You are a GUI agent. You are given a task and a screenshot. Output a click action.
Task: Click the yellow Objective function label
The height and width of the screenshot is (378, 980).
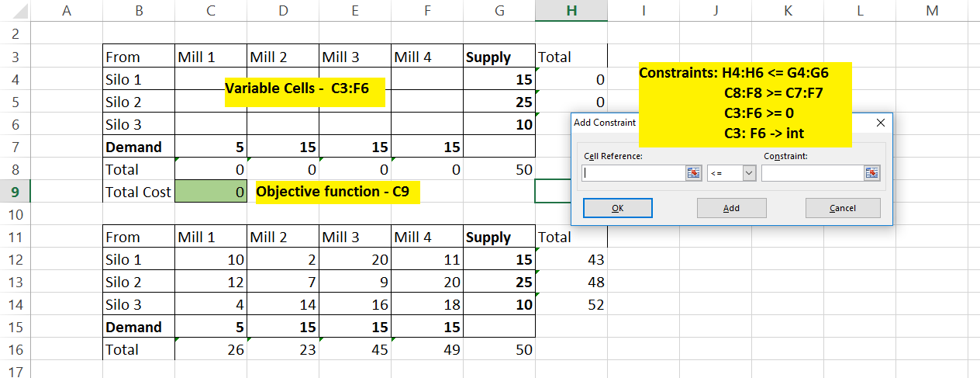pyautogui.click(x=337, y=192)
